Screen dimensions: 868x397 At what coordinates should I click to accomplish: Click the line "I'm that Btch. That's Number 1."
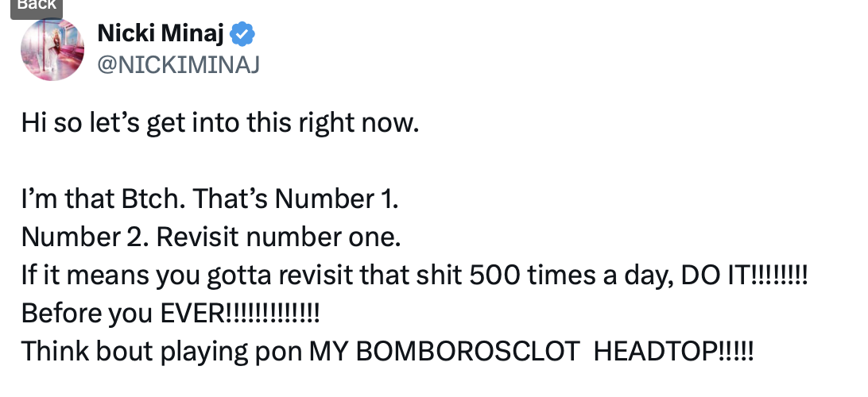[x=210, y=198]
